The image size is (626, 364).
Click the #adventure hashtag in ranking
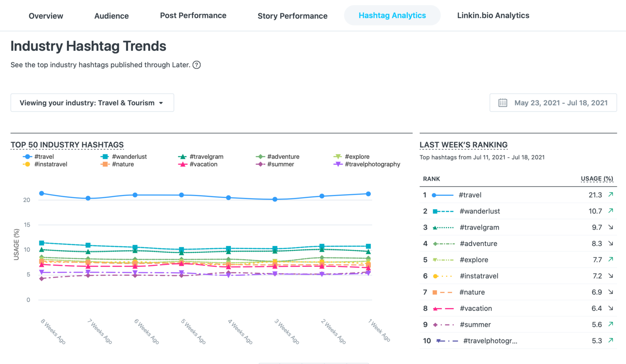(x=478, y=244)
